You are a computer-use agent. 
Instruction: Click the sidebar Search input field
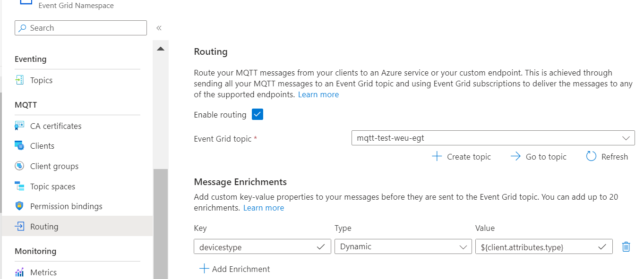(x=81, y=28)
